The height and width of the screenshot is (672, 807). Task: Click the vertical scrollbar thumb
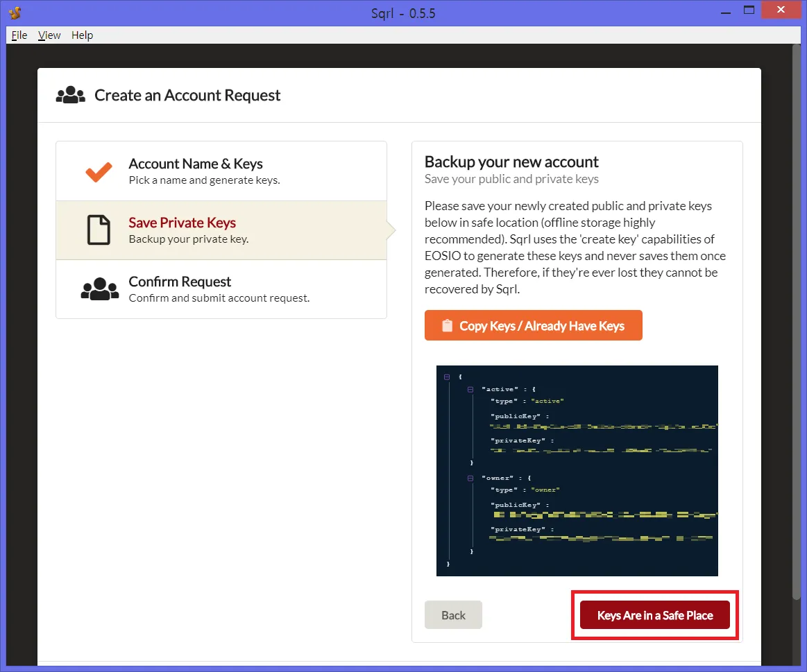coord(797,322)
